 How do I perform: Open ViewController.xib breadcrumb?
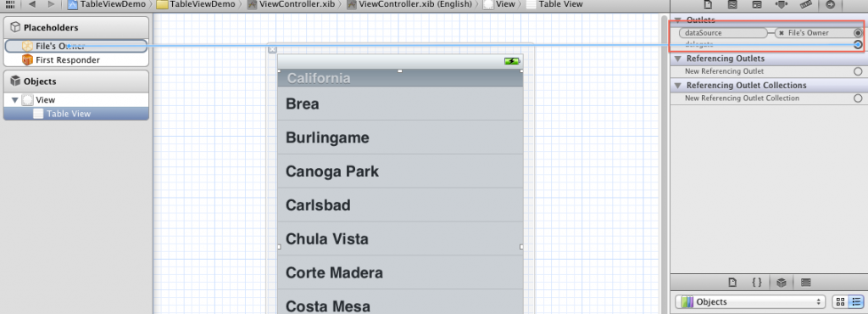(291, 4)
